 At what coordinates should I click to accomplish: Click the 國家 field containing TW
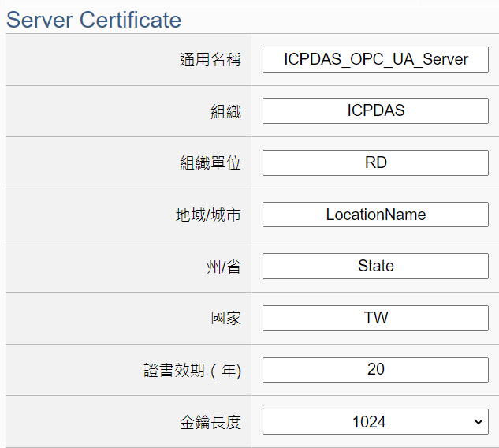pyautogui.click(x=375, y=318)
